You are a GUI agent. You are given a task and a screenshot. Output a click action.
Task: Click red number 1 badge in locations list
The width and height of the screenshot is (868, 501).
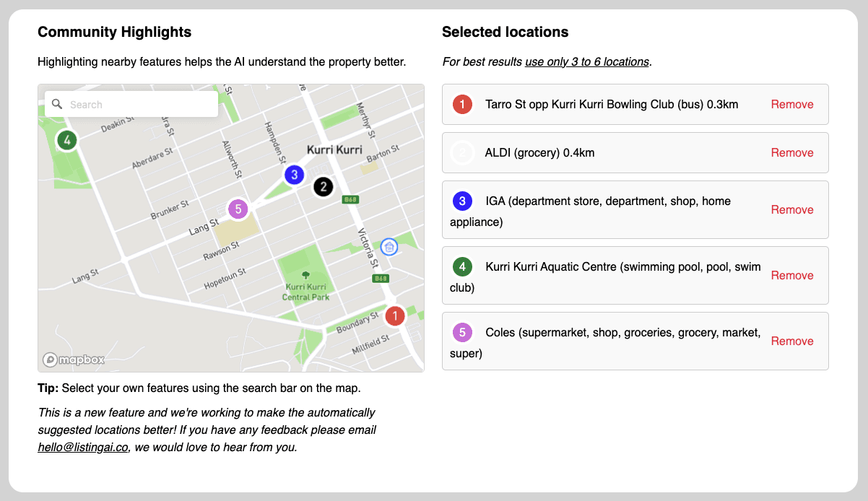[462, 105]
